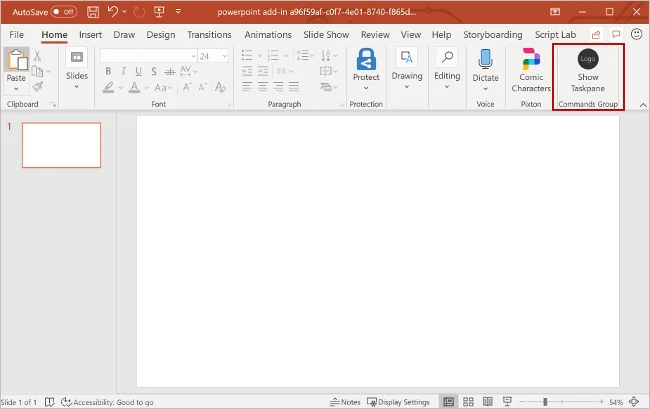Select slide 1 thumbnail
This screenshot has width=650, height=409.
pos(61,145)
